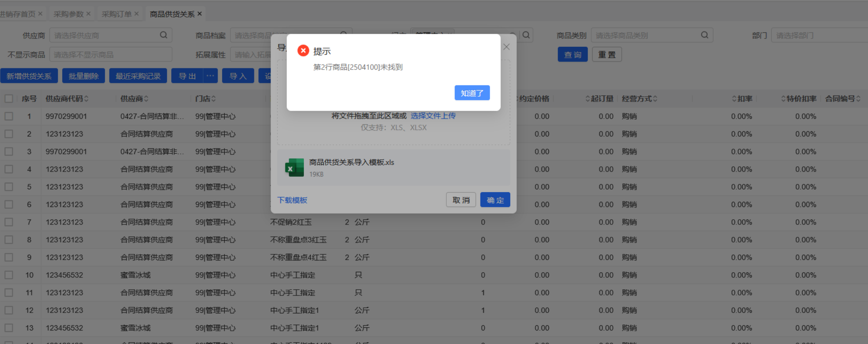868x344 pixels.
Task: Close the 商品供货关系 tab
Action: pyautogui.click(x=200, y=14)
